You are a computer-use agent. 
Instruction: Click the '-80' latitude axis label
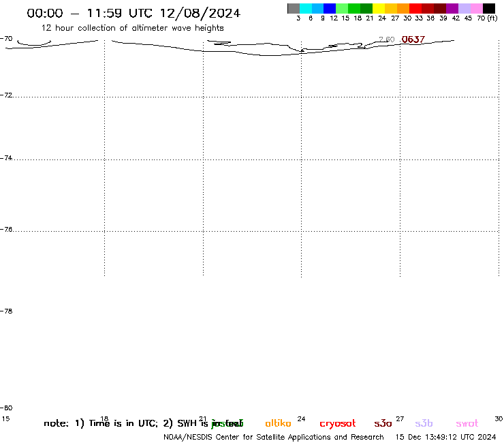point(6,408)
